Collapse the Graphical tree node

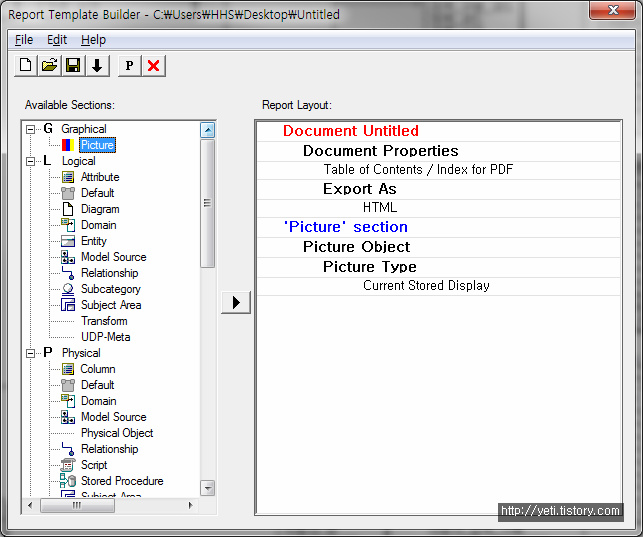click(x=31, y=129)
